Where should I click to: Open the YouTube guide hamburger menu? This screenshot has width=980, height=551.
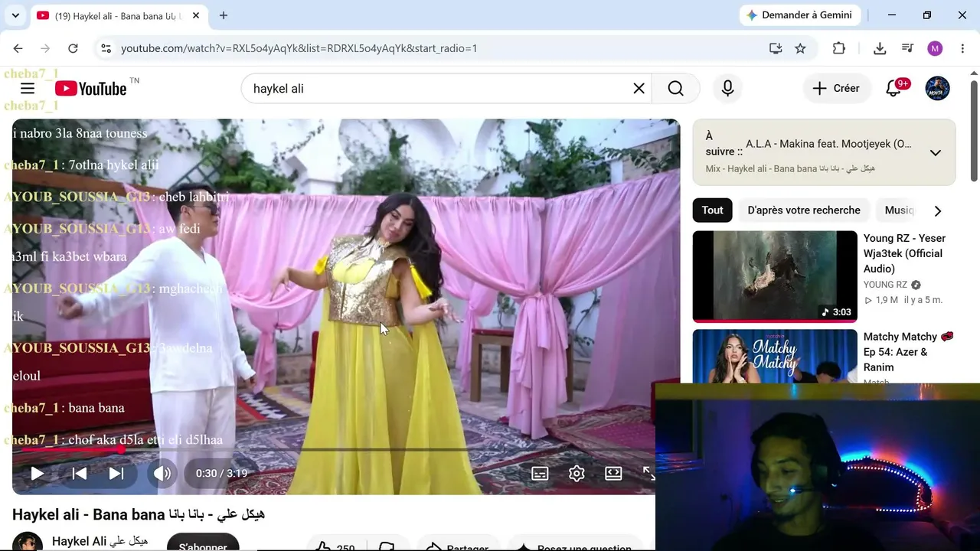click(28, 89)
